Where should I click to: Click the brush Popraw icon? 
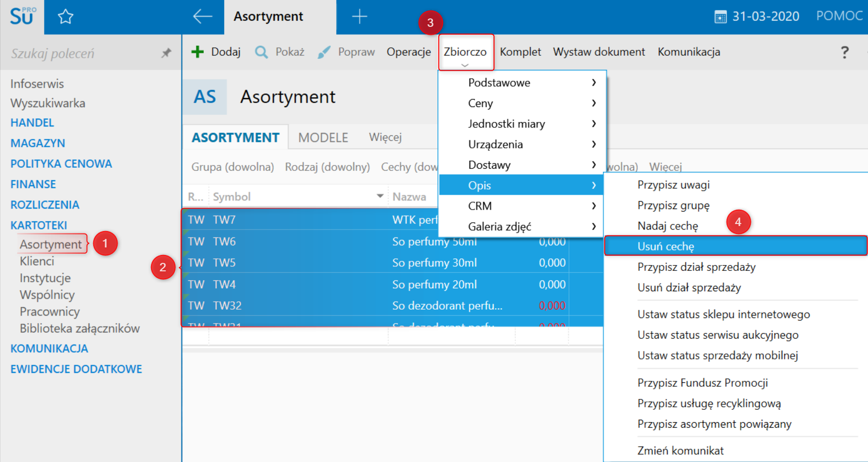click(324, 52)
